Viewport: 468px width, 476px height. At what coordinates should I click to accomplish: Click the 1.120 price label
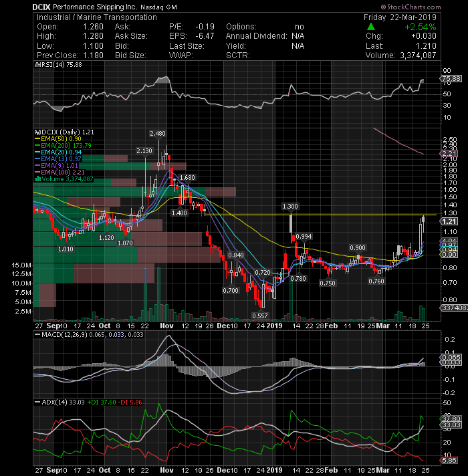pyautogui.click(x=106, y=238)
